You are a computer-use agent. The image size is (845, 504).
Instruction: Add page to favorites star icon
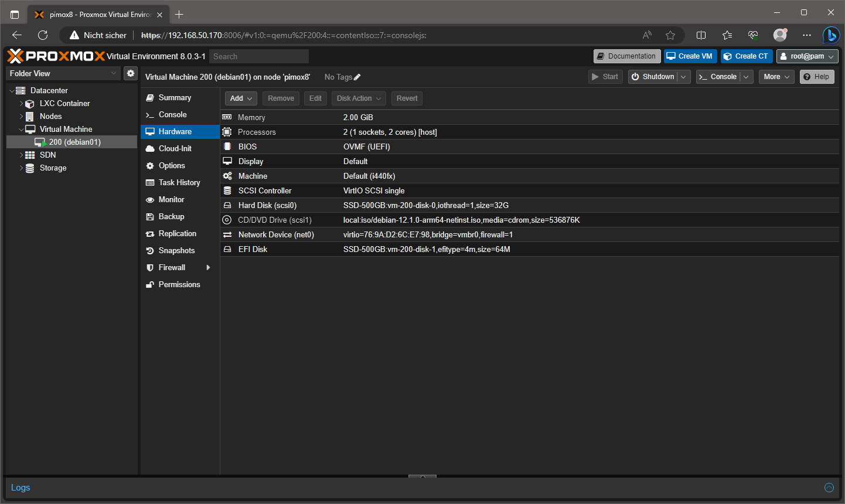tap(670, 35)
